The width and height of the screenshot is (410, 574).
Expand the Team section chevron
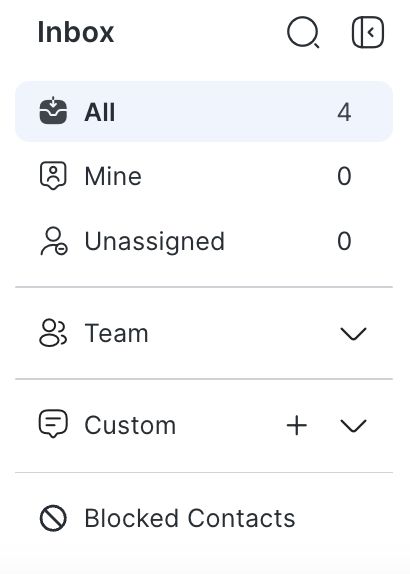(x=353, y=333)
